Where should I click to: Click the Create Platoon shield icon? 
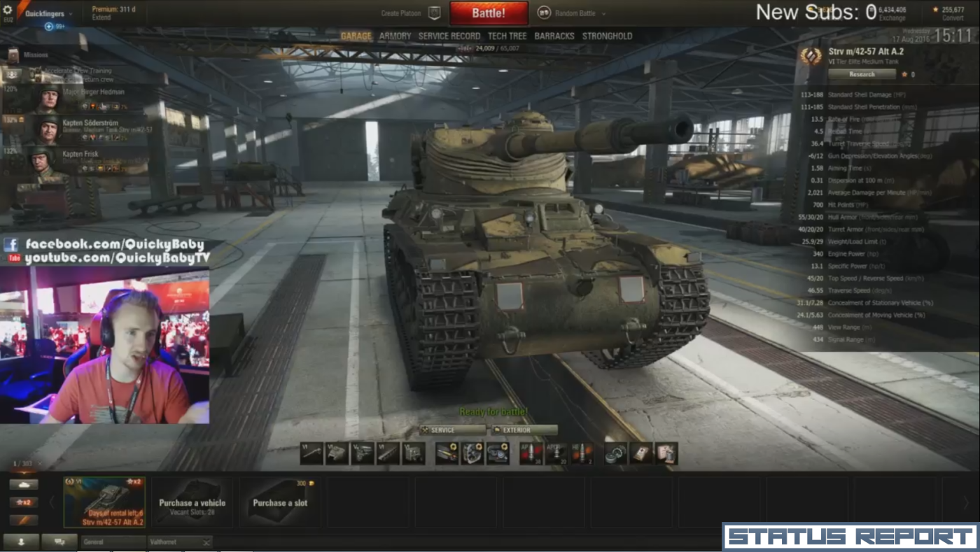(434, 13)
